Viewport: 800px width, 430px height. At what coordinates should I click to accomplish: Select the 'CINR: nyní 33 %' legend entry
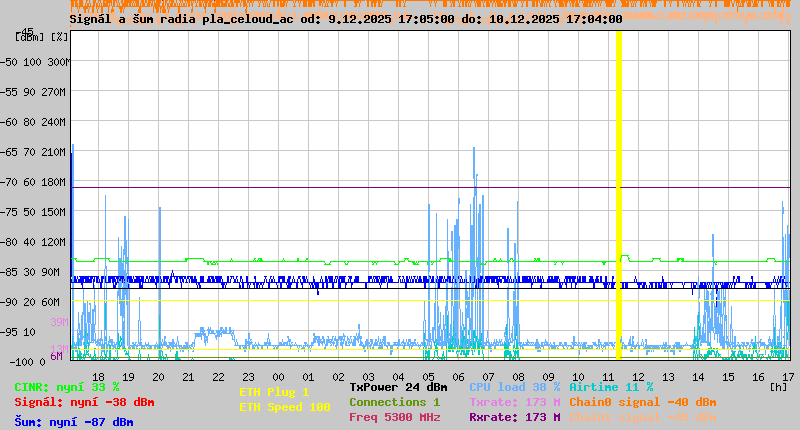tap(67, 387)
